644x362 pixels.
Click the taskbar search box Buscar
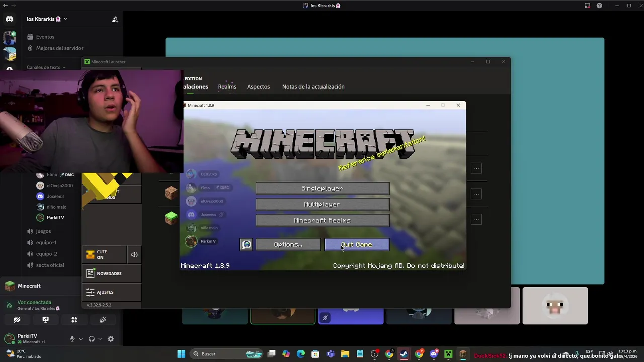click(227, 354)
